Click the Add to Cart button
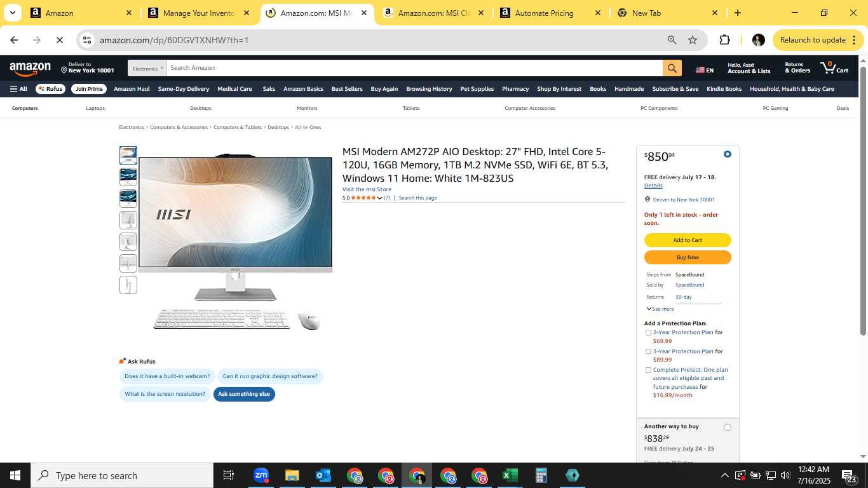Viewport: 868px width, 488px height. (688, 240)
